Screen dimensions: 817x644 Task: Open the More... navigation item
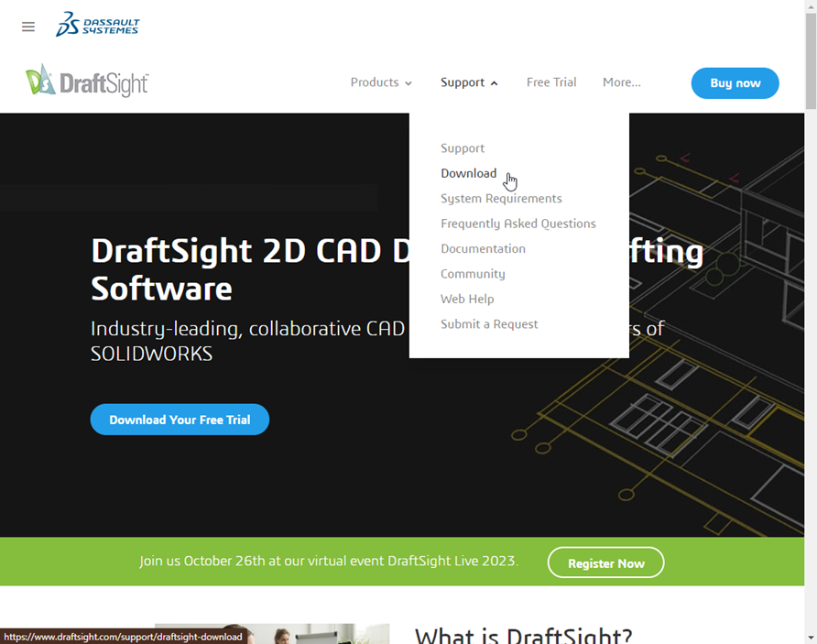(x=622, y=82)
